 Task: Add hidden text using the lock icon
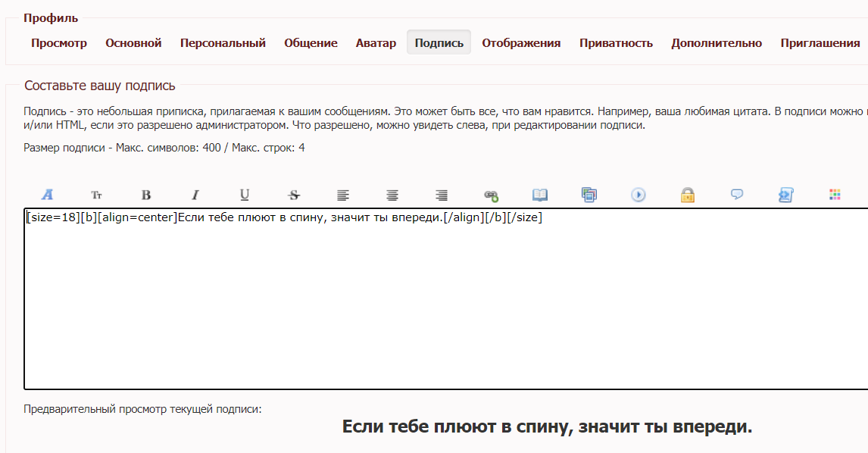click(x=688, y=195)
